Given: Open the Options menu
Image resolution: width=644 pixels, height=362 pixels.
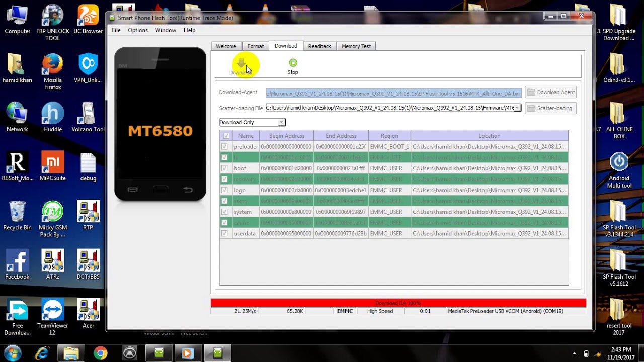Looking at the screenshot, I should [138, 30].
